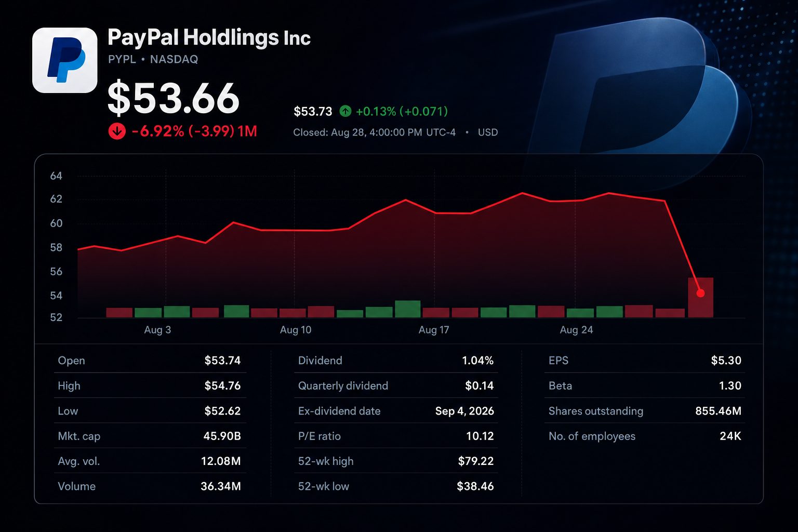Select the $0.14 quarterly dividend value

tap(480, 386)
